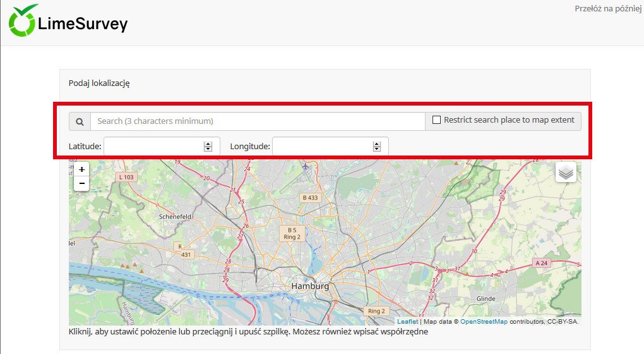This screenshot has height=354, width=644.
Task: Focus the place search input field
Action: click(258, 121)
